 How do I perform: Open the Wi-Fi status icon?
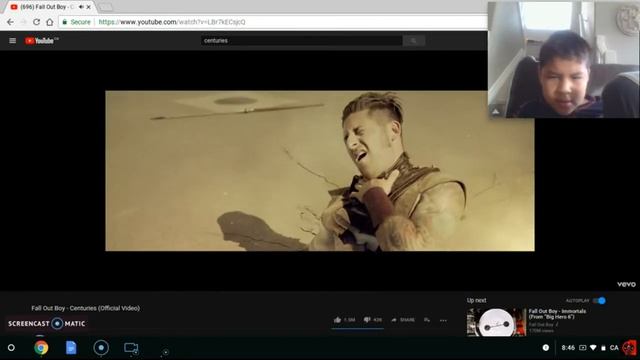click(x=593, y=348)
